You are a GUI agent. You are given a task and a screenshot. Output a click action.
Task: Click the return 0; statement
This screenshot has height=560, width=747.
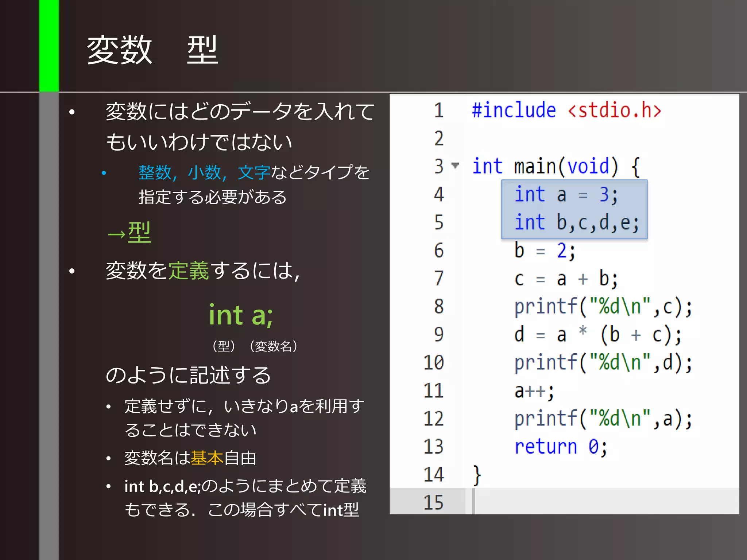[561, 447]
